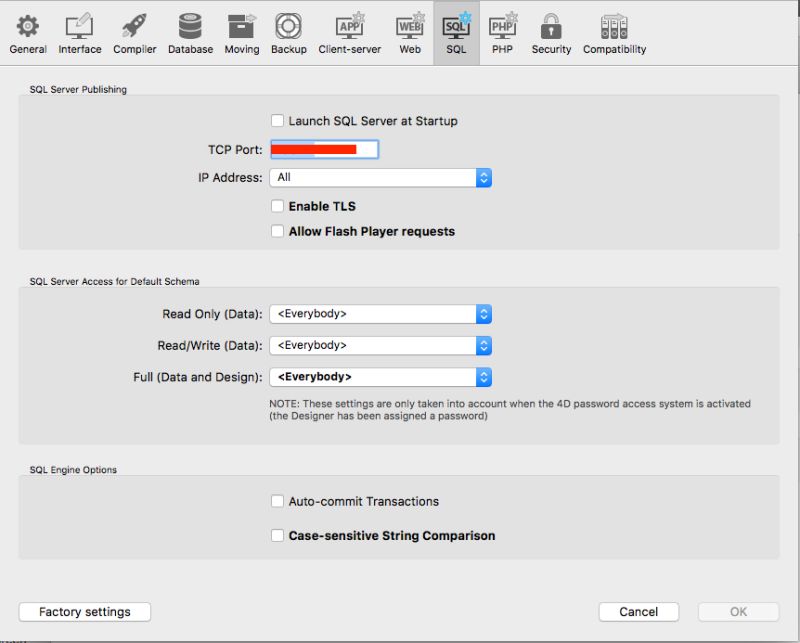Open the Web settings page

tap(408, 30)
